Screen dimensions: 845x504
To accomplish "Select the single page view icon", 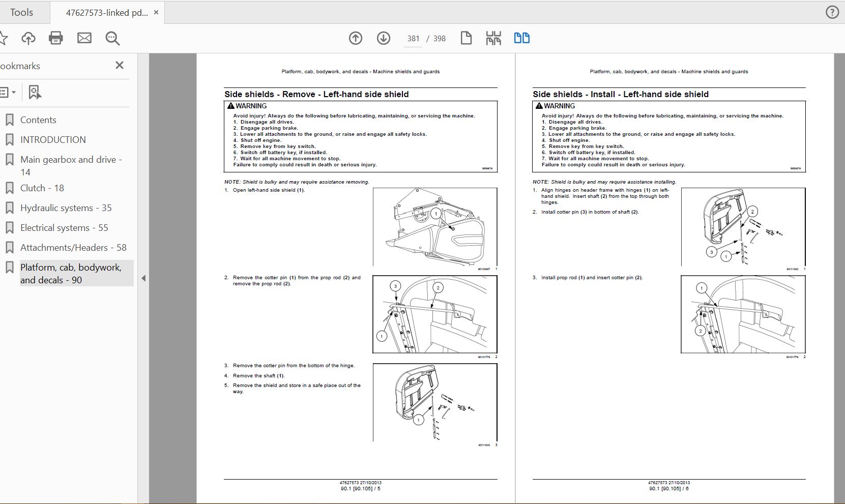I will (466, 38).
